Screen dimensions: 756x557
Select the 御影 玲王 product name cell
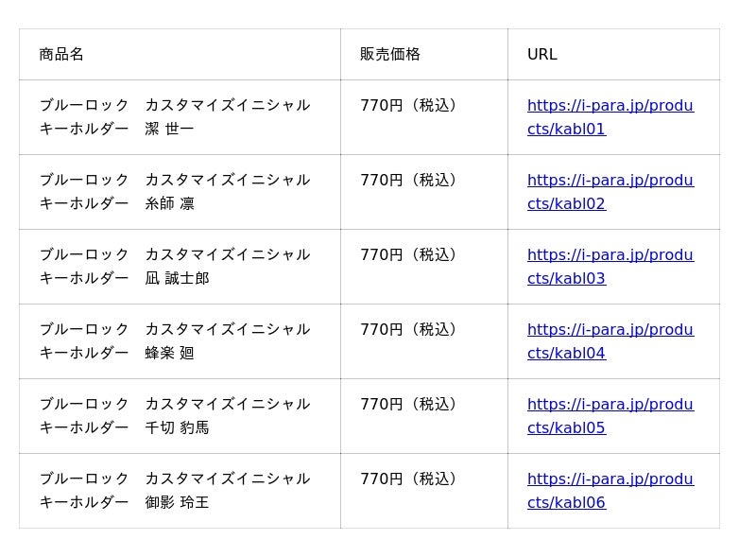click(180, 491)
